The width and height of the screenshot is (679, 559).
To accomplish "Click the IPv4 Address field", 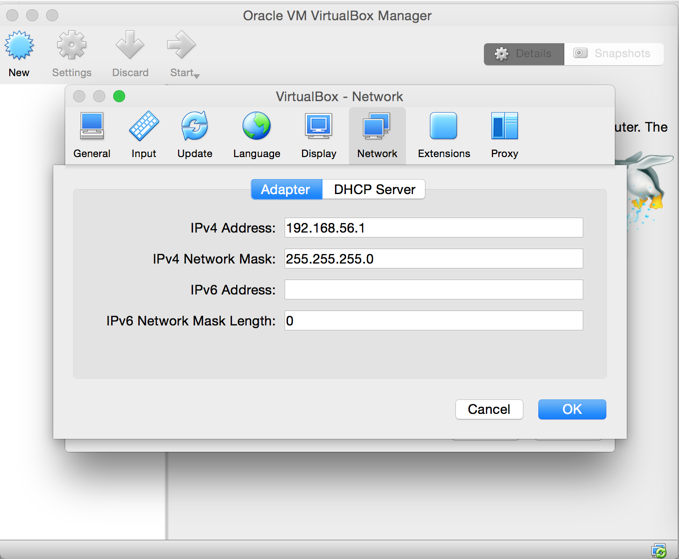I will [433, 228].
